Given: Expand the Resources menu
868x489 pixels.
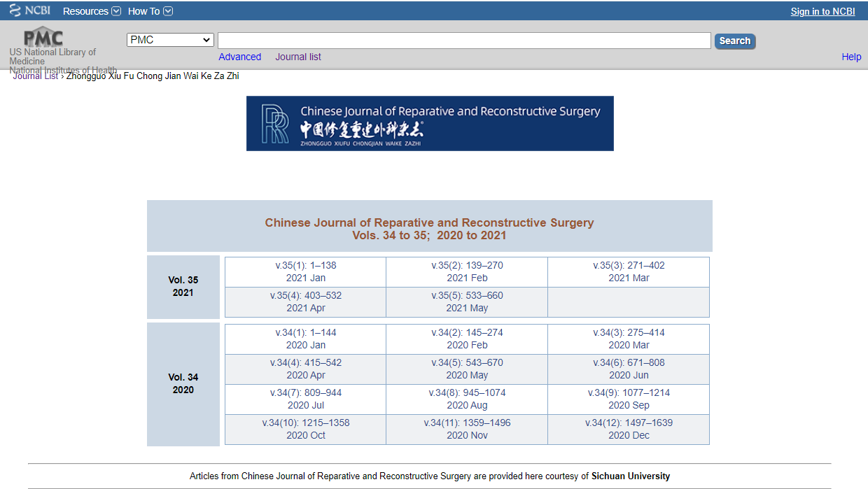Looking at the screenshot, I should point(92,11).
